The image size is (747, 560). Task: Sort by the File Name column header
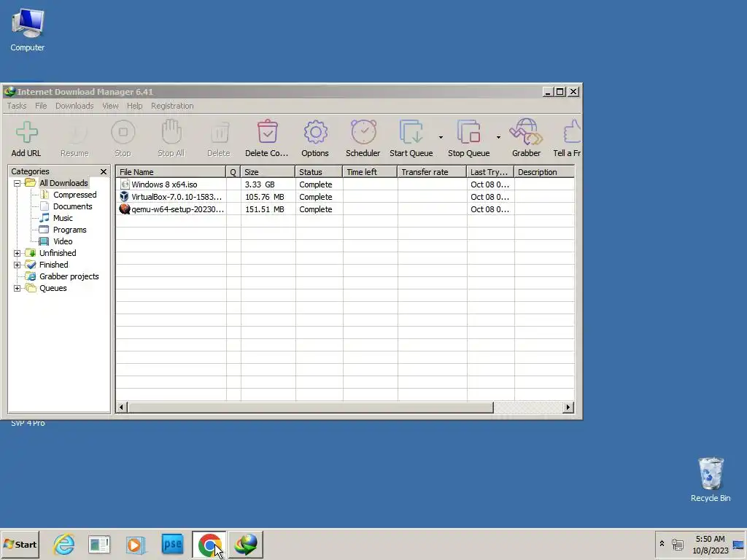[x=171, y=172]
